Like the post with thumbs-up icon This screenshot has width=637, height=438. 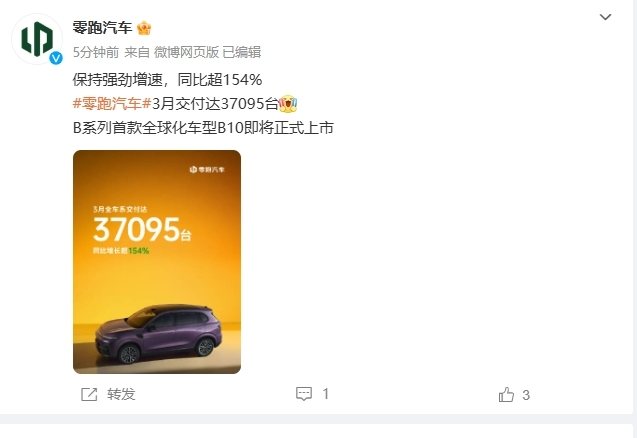pyautogui.click(x=506, y=395)
